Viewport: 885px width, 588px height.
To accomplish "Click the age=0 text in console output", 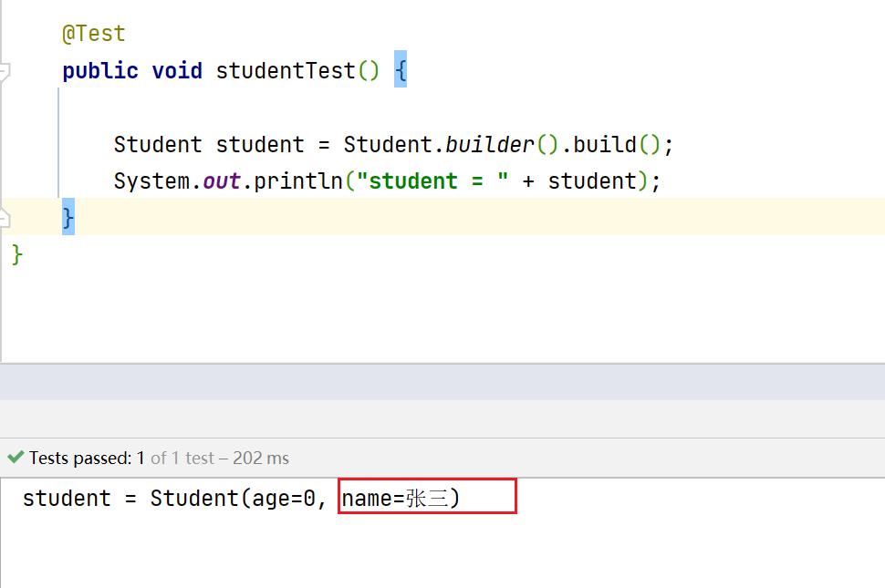I will 279,499.
